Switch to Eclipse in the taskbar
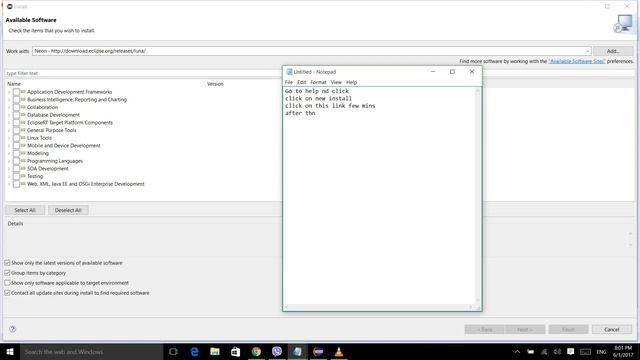Image resolution: width=640 pixels, height=360 pixels. [x=318, y=351]
